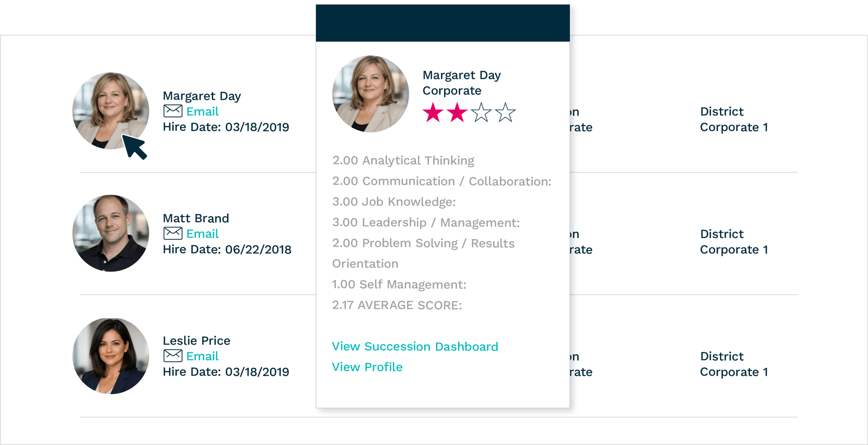Select the Matt Brand name text
The image size is (868, 445).
196,218
